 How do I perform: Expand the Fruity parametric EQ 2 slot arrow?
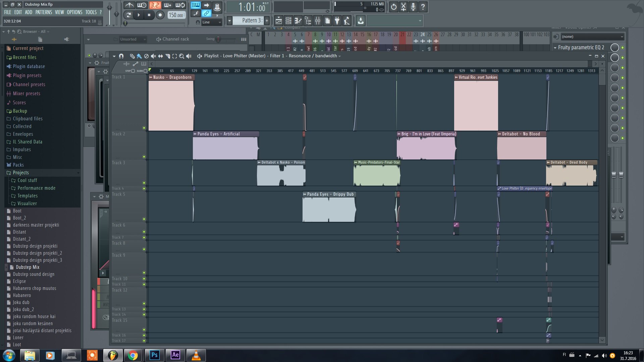[555, 48]
